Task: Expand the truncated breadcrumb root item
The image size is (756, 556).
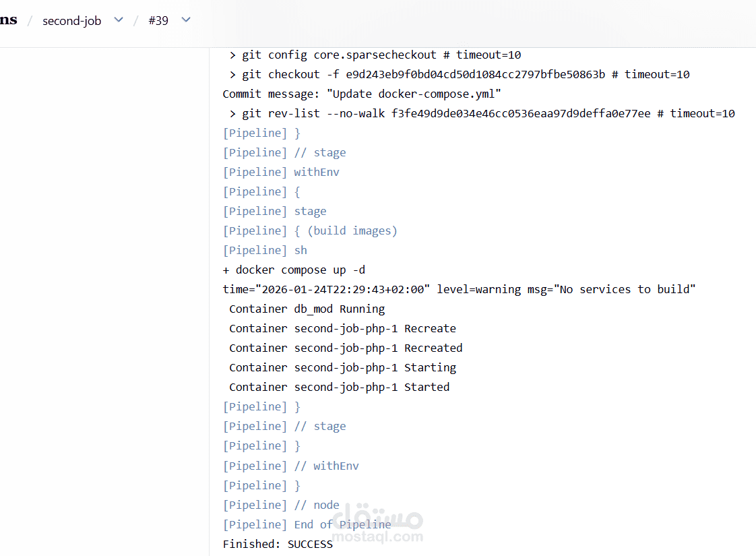Action: (x=9, y=20)
